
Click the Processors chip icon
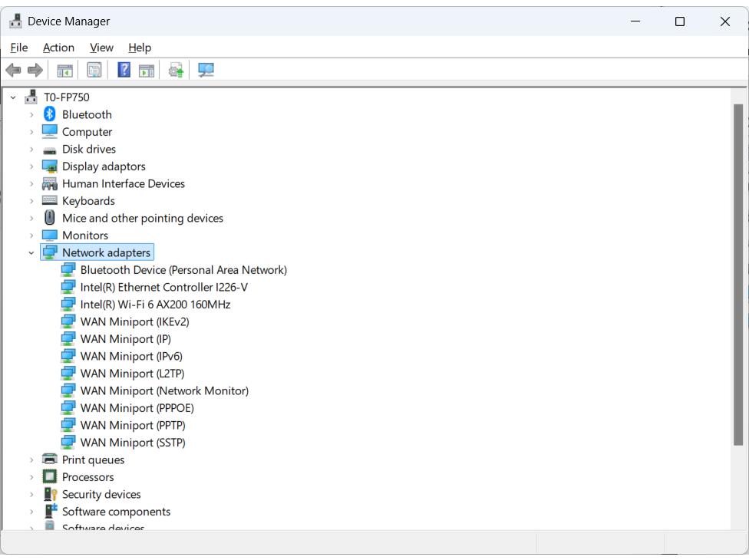pyautogui.click(x=49, y=476)
